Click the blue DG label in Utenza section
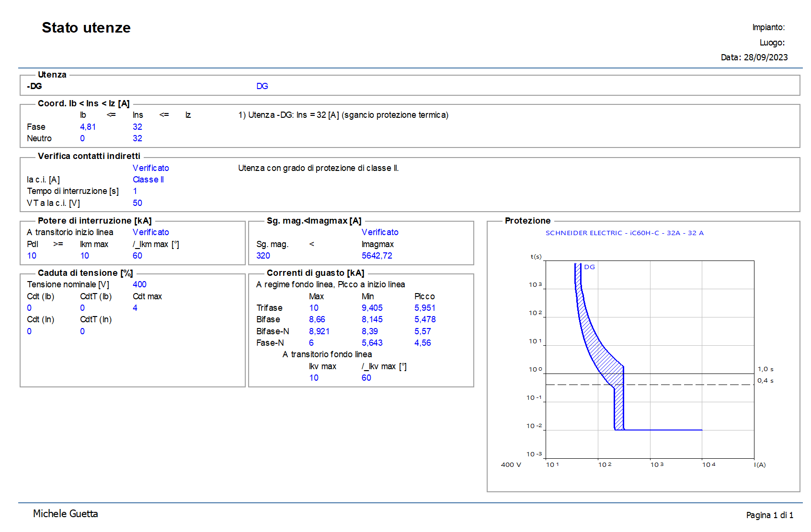 coord(262,86)
